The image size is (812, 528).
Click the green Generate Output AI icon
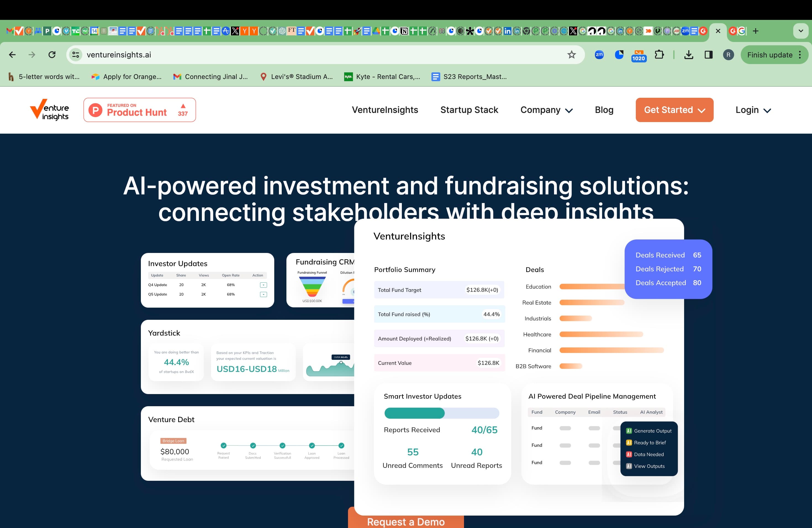629,431
